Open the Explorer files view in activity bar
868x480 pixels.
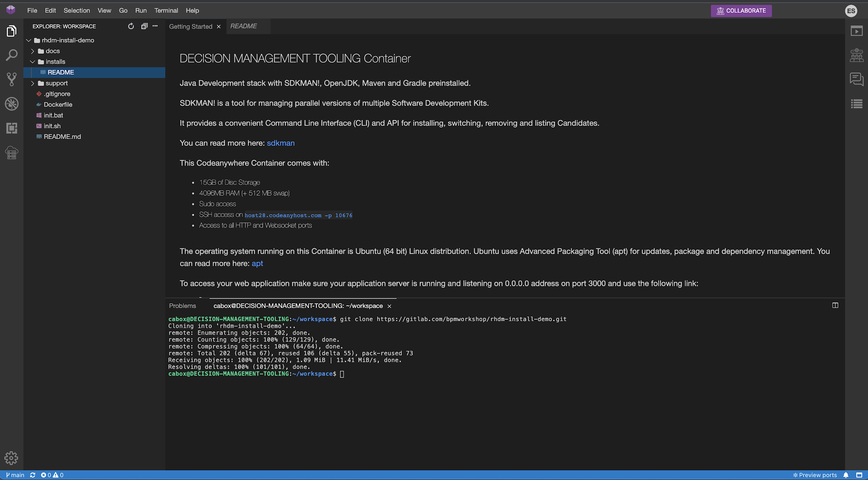(11, 31)
